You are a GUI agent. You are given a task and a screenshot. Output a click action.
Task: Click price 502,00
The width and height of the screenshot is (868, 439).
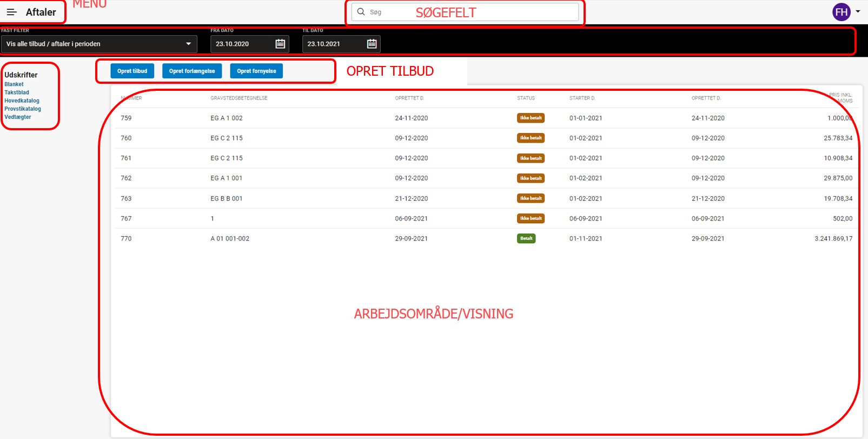coord(843,218)
